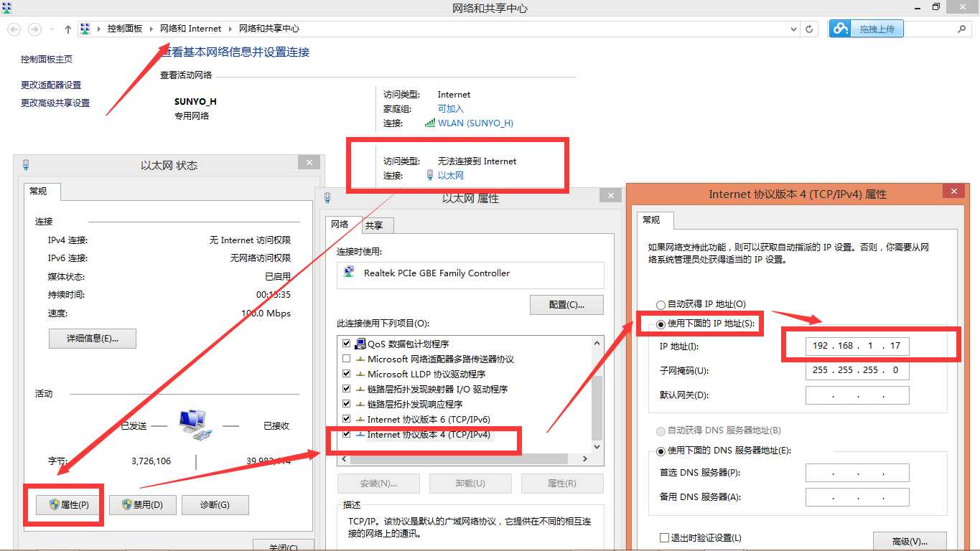Open 更改适配器设置 link
This screenshot has height=551, width=980.
point(50,84)
